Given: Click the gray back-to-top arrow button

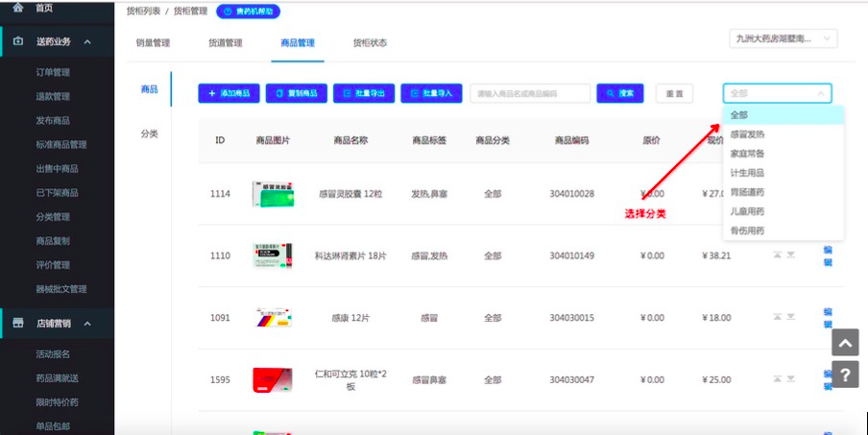Looking at the screenshot, I should click(845, 343).
